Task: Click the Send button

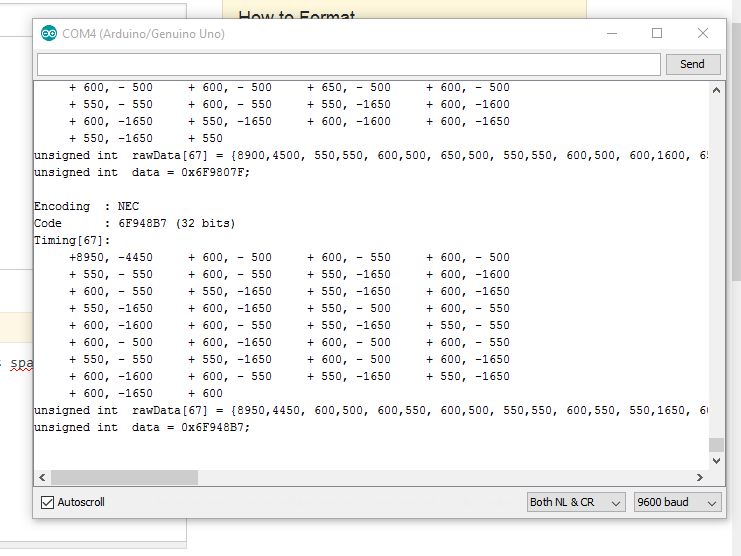Action: click(x=693, y=64)
